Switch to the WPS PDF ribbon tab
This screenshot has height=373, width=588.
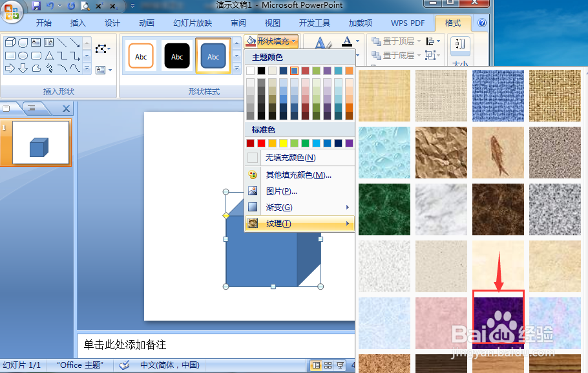click(408, 23)
